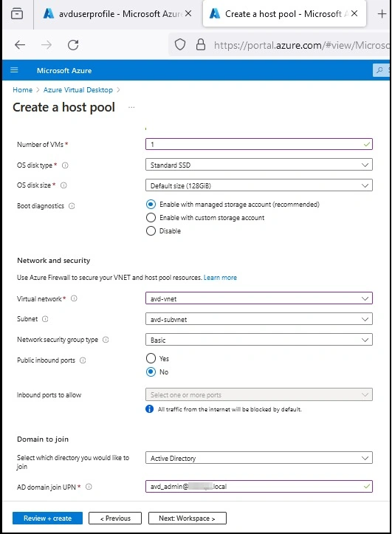This screenshot has width=392, height=534.
Task: Show info tooltip for Network security group type
Action: point(106,340)
